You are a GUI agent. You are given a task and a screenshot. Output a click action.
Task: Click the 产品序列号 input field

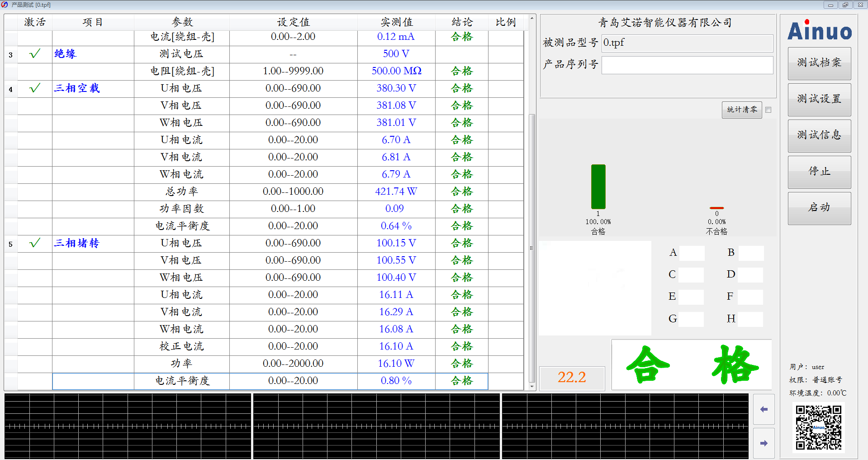[x=687, y=65]
